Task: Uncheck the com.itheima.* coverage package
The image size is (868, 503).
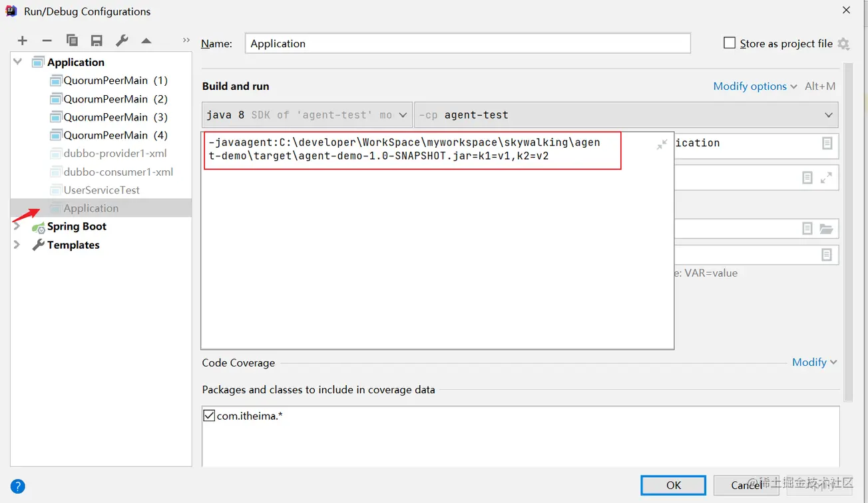Action: pos(209,416)
